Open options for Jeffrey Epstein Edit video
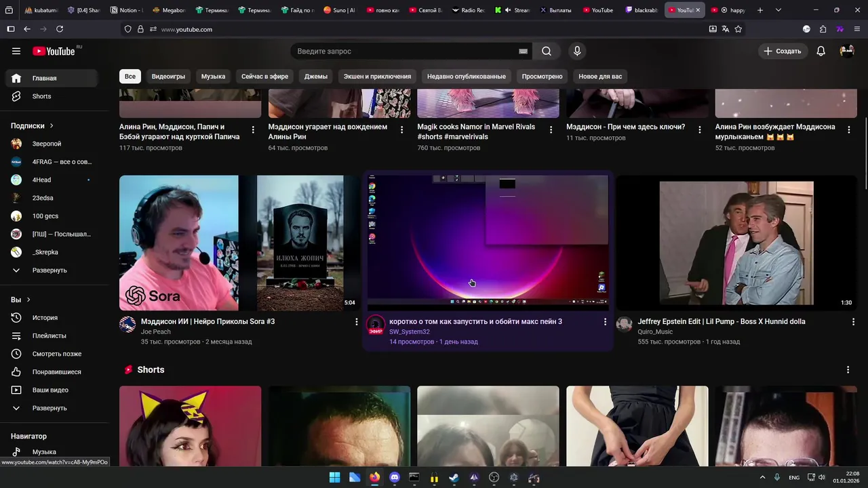868x488 pixels. (x=853, y=322)
